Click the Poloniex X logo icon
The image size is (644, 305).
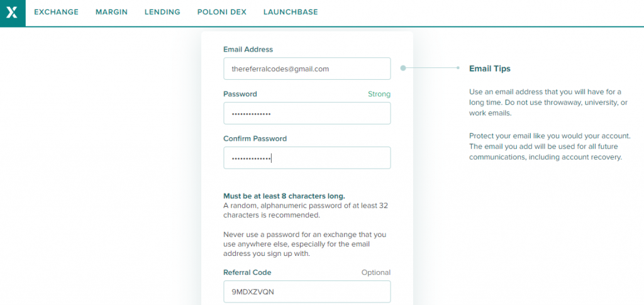[13, 13]
